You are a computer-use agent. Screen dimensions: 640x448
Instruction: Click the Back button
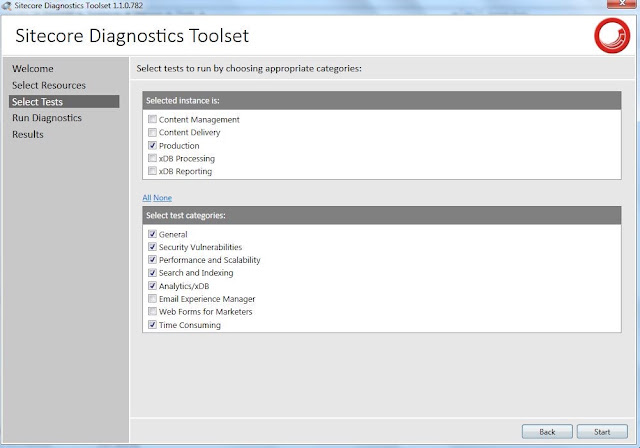coord(547,432)
